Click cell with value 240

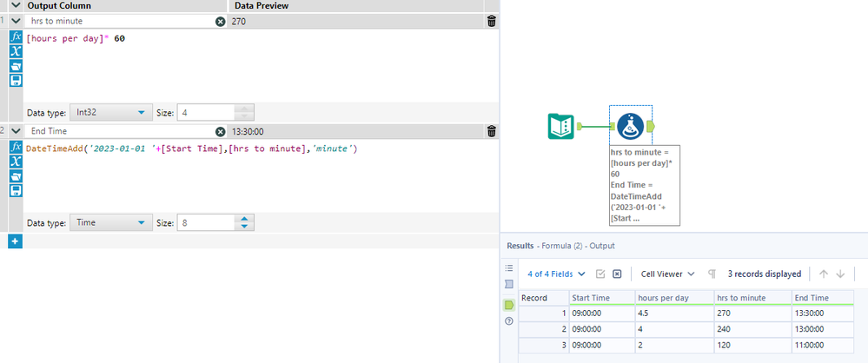[x=752, y=329]
